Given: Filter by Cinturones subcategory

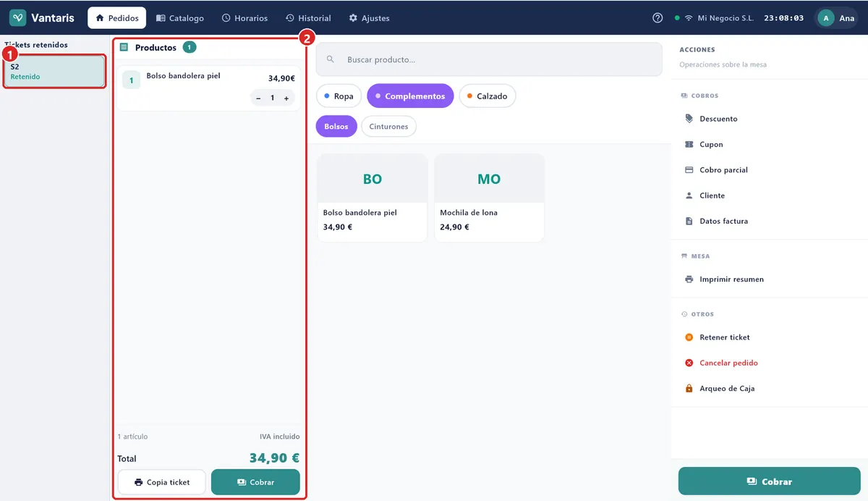Looking at the screenshot, I should click(388, 127).
